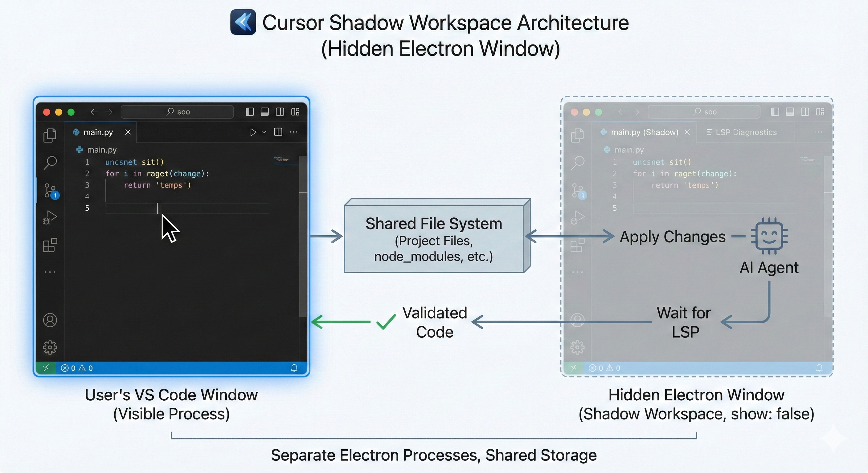Screen dimensions: 868x473
Task: Run main.py with the play button
Action: tap(253, 132)
